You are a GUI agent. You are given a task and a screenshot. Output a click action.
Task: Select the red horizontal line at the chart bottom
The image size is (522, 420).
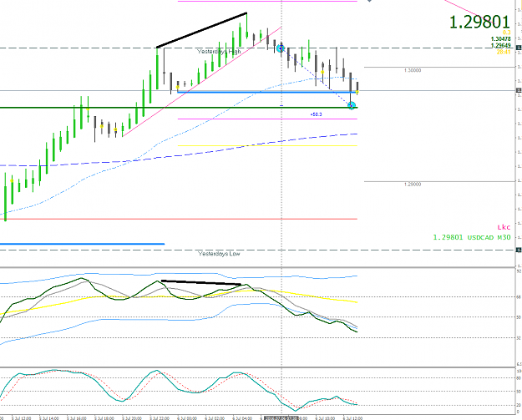pos(180,219)
